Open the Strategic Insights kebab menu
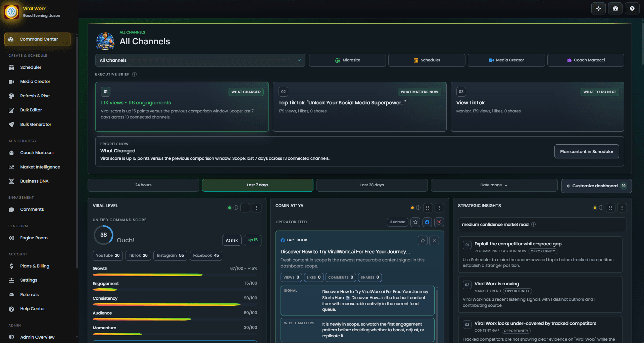The width and height of the screenshot is (644, 343). [x=622, y=208]
